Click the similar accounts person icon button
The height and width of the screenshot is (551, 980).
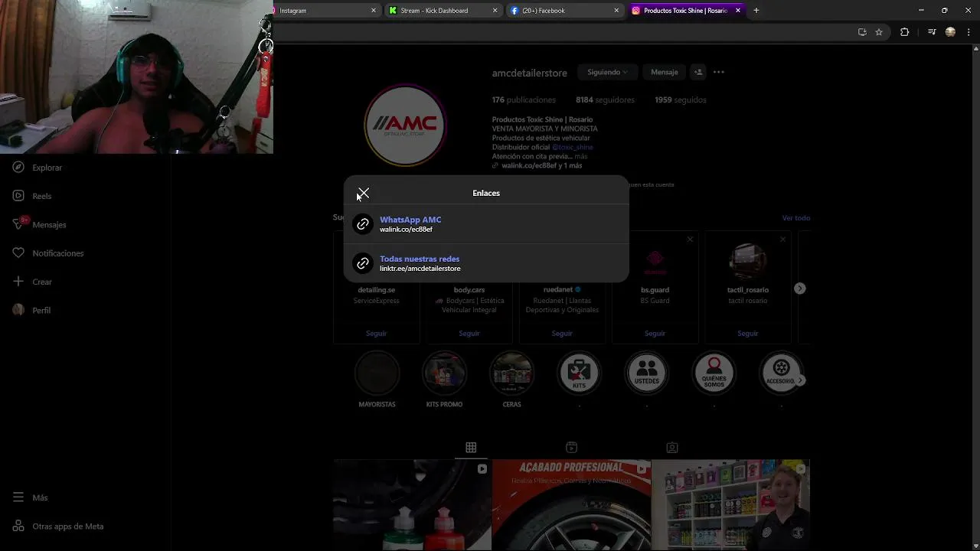click(698, 72)
